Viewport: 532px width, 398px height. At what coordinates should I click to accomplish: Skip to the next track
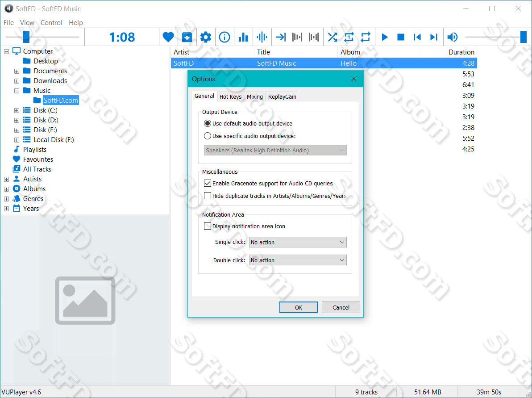tap(434, 37)
